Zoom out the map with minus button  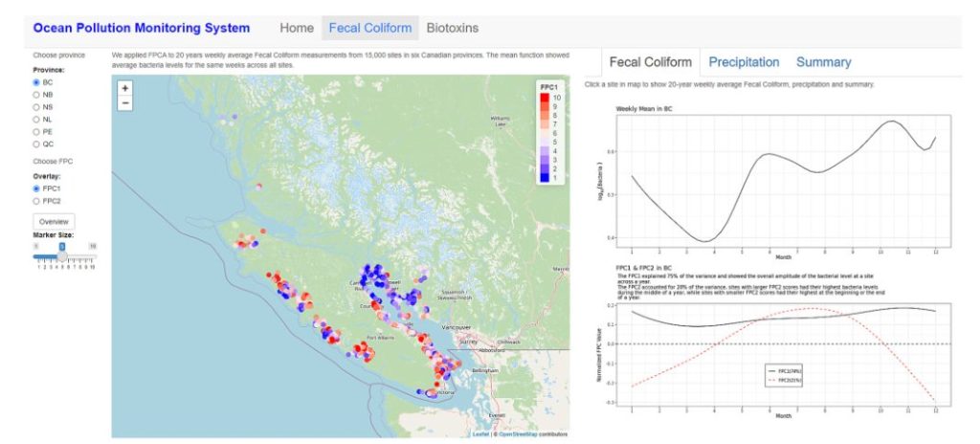(x=125, y=102)
